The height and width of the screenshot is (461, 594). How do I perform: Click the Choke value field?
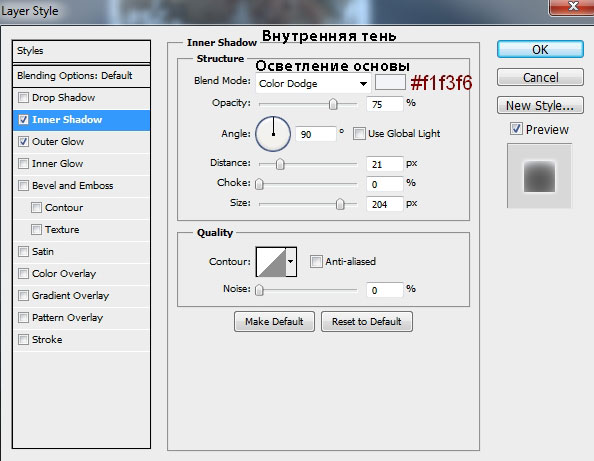(x=385, y=184)
